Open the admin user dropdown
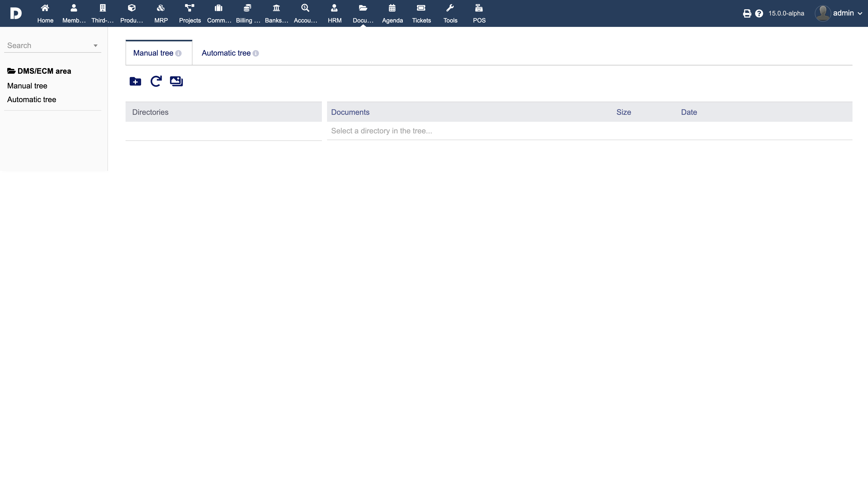 point(839,13)
